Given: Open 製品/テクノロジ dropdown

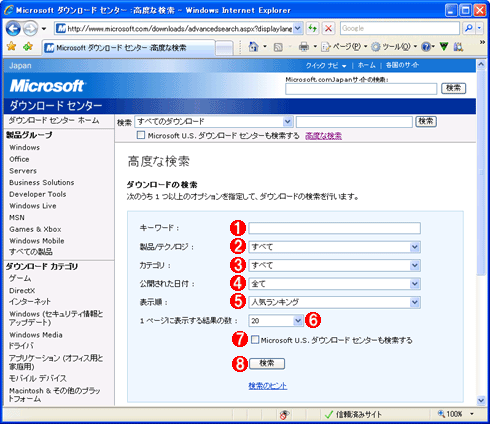Looking at the screenshot, I should pyautogui.click(x=414, y=247).
